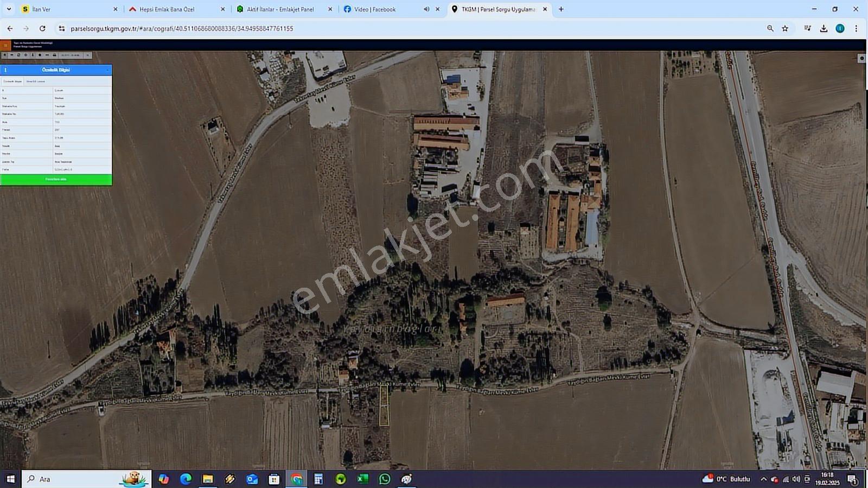This screenshot has width=868, height=488.
Task: Open the 16:18 clock and date
Action: coord(827,479)
